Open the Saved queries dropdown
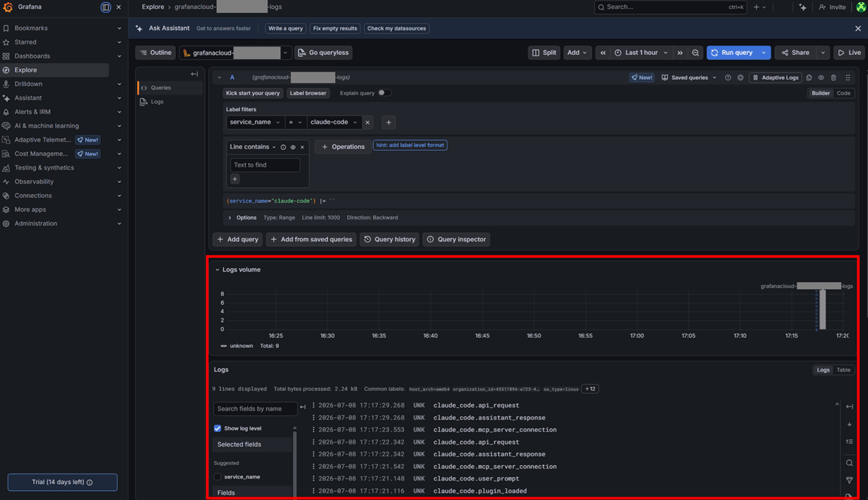This screenshot has width=868, height=500. [689, 78]
